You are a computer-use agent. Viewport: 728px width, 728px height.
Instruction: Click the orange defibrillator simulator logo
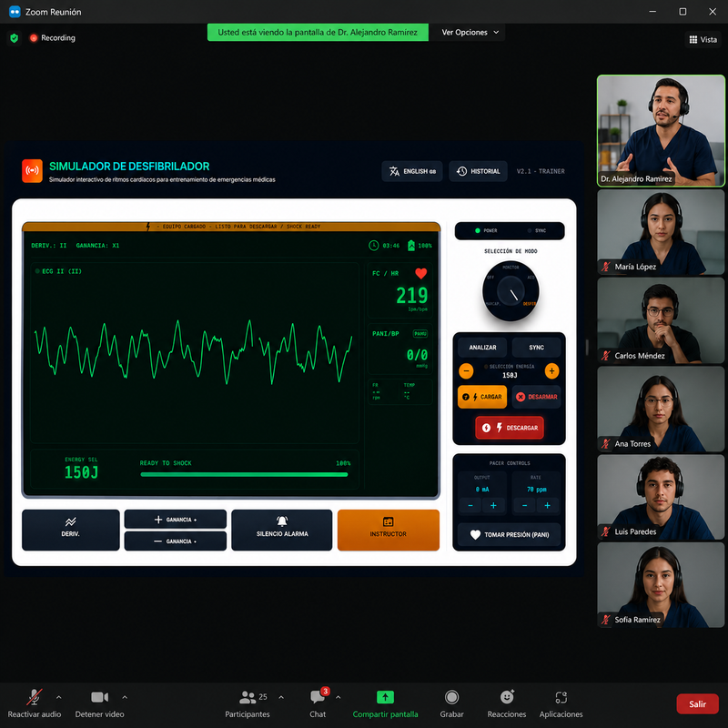[32, 171]
